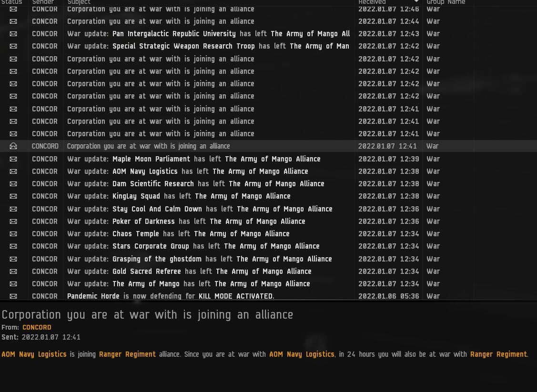Click envelope icon for Maple Moon Parliament mail
Screen dimensions: 537x392
pyautogui.click(x=13, y=159)
